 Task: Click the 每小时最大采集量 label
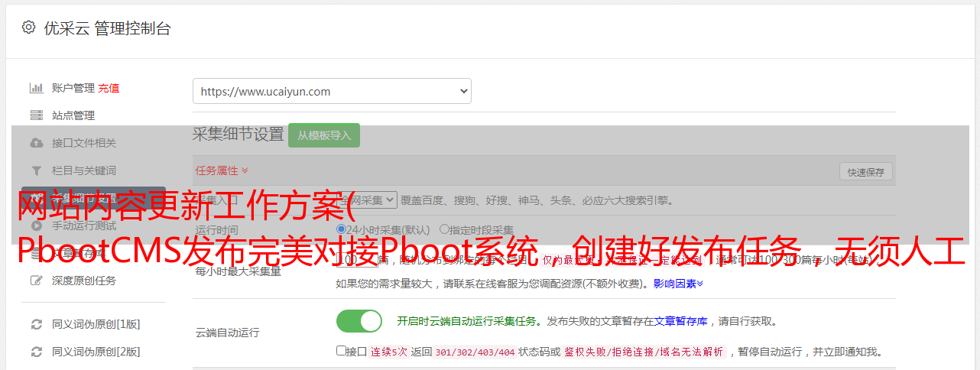(x=238, y=271)
